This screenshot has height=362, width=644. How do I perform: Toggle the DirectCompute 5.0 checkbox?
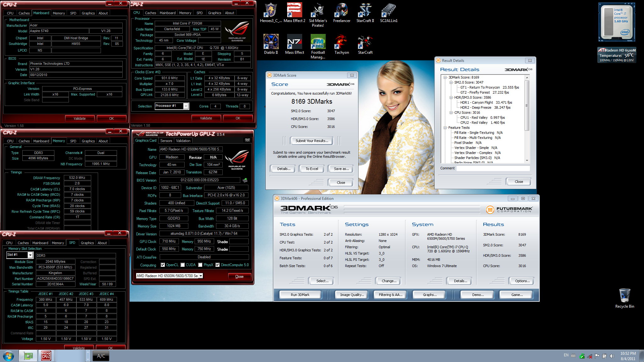218,265
